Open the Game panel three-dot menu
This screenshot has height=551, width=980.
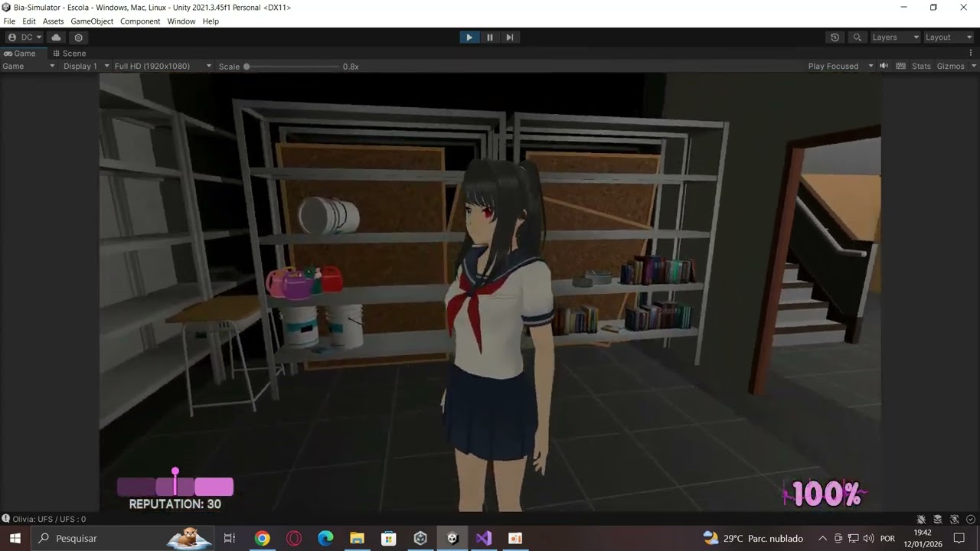tap(971, 54)
